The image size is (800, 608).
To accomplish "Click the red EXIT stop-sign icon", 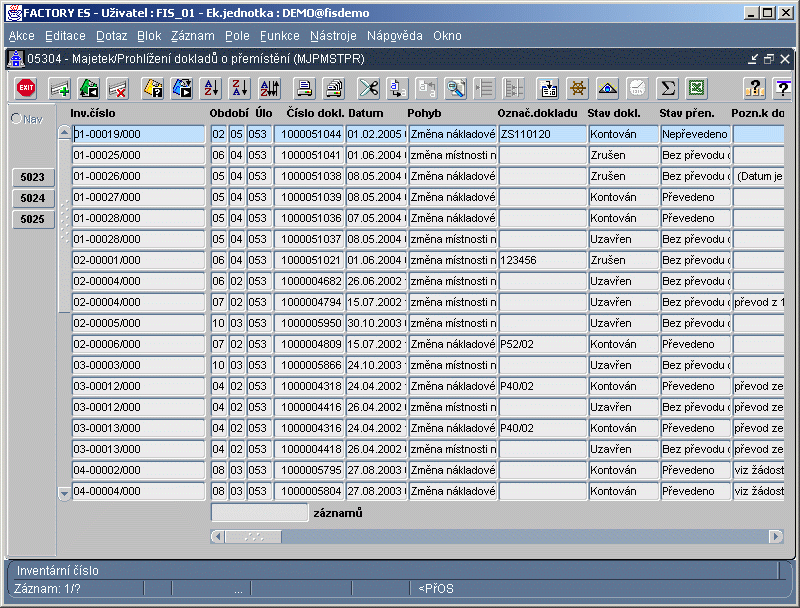I will click(x=26, y=88).
